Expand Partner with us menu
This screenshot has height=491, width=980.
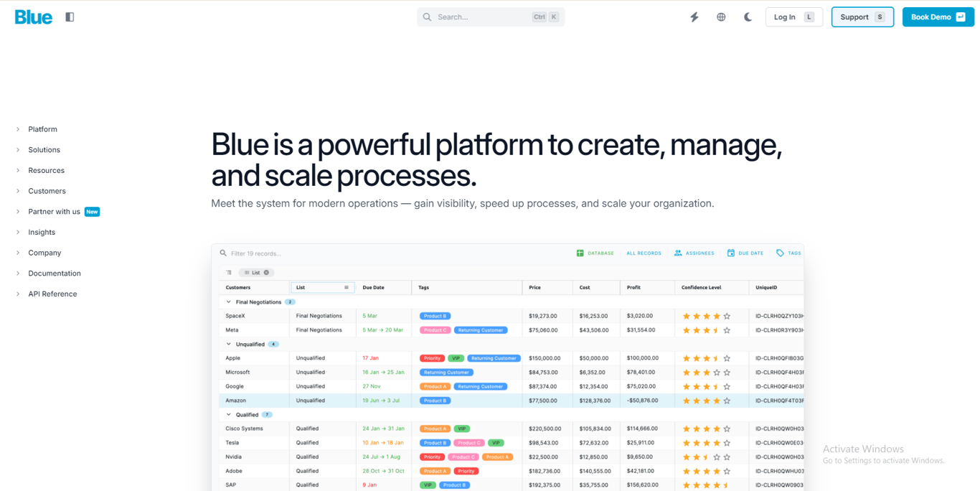[54, 212]
